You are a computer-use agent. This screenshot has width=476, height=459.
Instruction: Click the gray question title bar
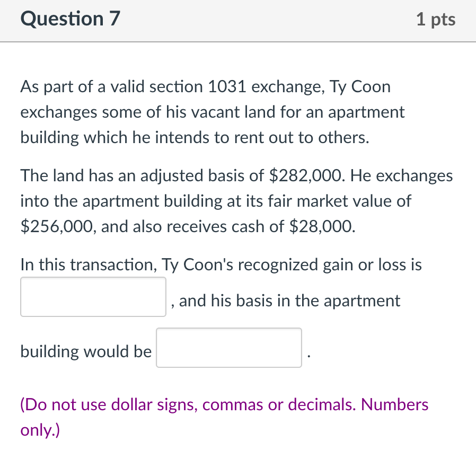tap(238, 21)
